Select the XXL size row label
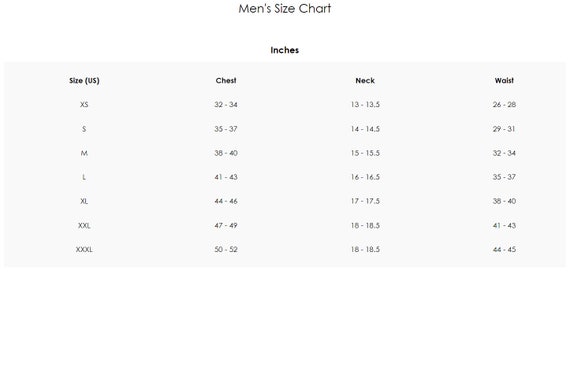Viewport: 570px width, 378px height. [x=84, y=225]
